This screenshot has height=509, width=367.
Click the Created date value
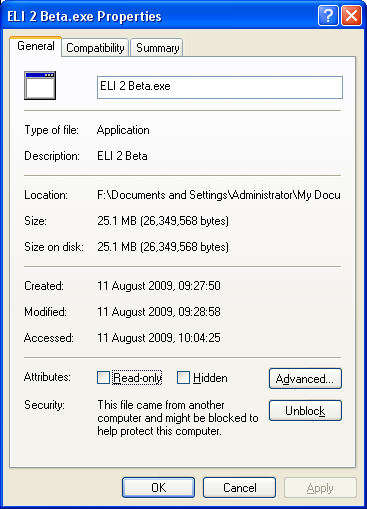pos(159,286)
